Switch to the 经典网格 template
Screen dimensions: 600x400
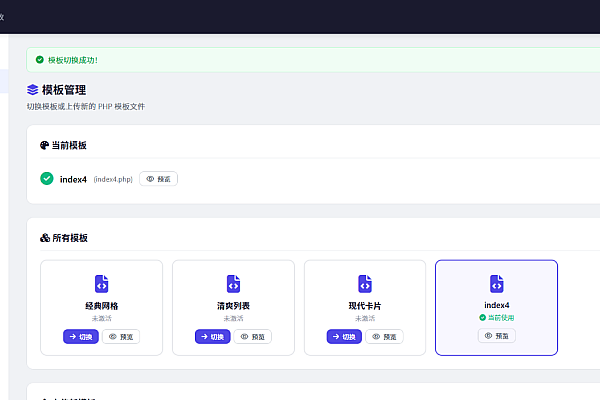click(81, 337)
